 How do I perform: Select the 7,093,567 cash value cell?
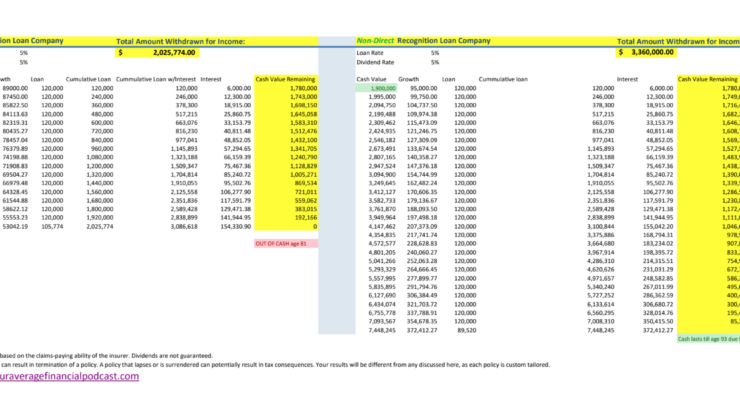382,321
